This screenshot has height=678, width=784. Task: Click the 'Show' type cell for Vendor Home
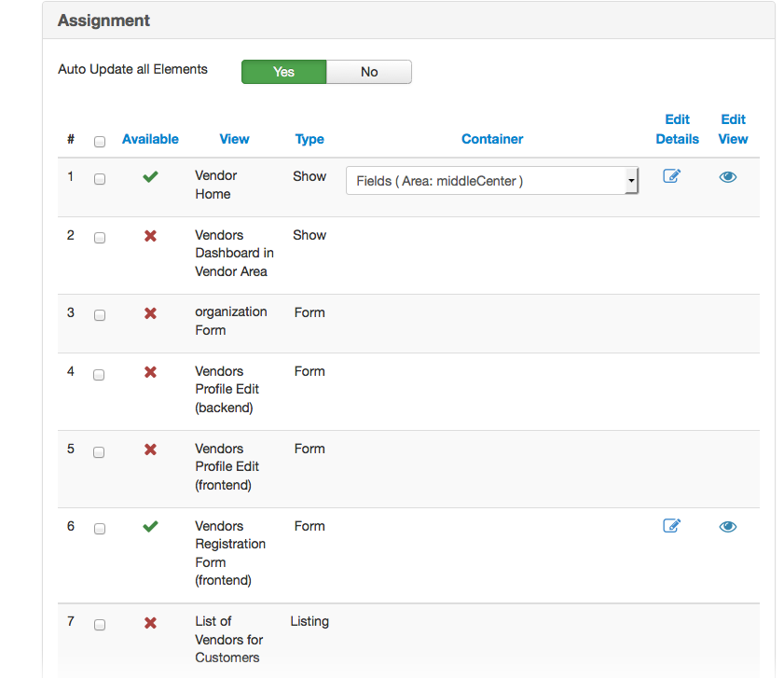(x=309, y=176)
